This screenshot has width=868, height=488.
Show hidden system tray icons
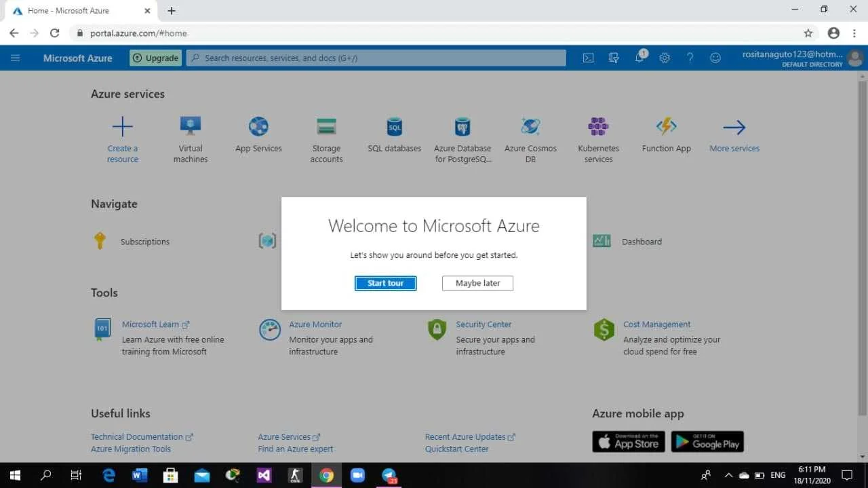point(728,476)
